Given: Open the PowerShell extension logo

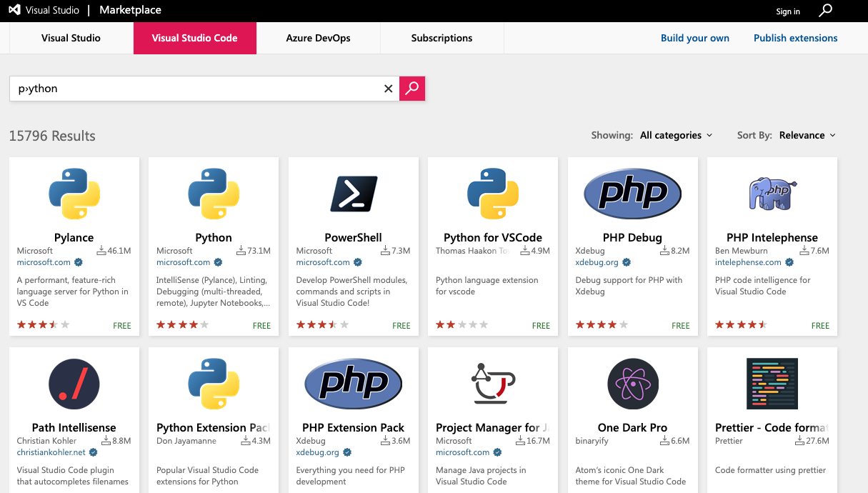Looking at the screenshot, I should (354, 194).
